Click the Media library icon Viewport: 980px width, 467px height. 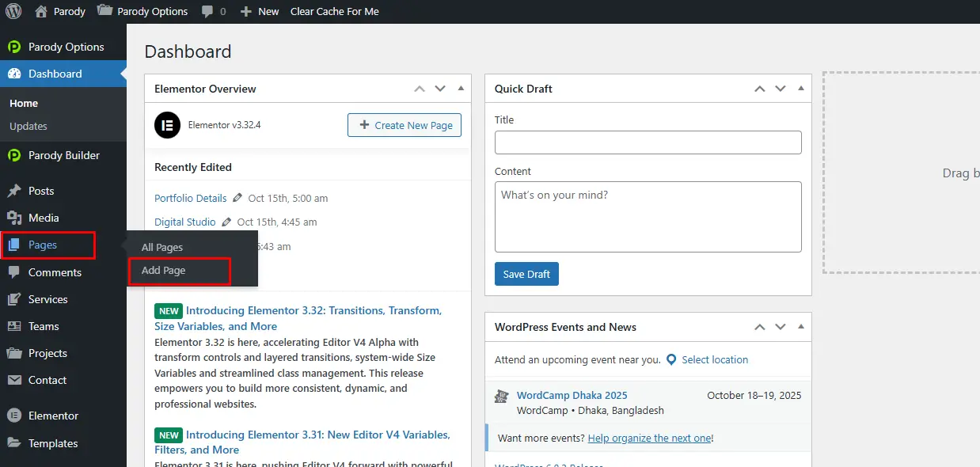pos(14,218)
